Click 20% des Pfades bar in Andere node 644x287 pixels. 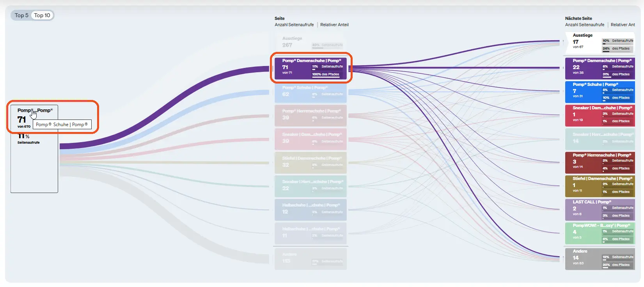click(x=617, y=265)
